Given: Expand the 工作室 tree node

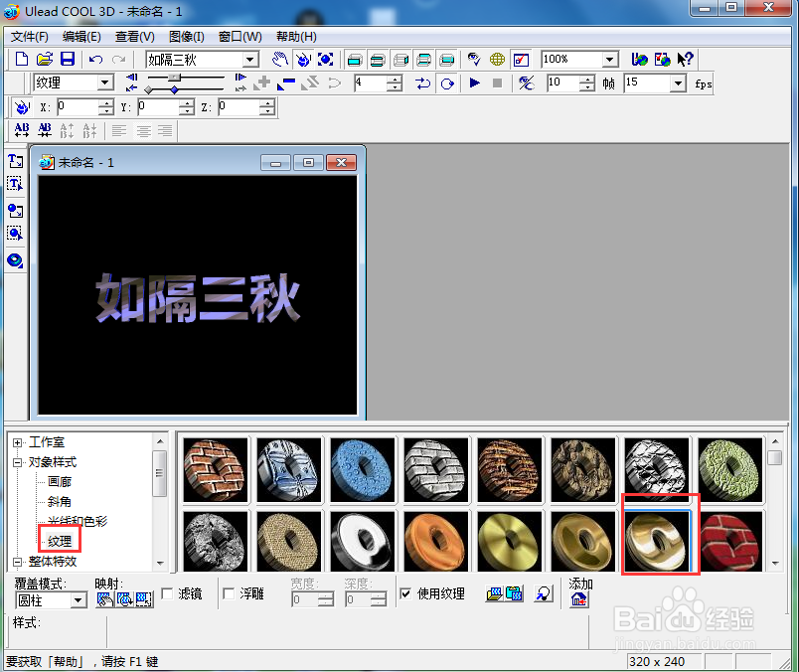Looking at the screenshot, I should [17, 442].
